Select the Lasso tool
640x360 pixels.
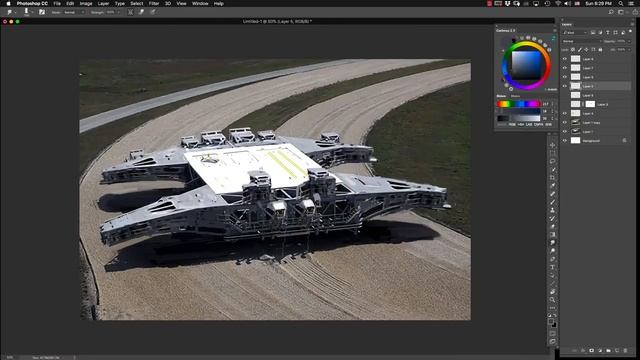tap(553, 162)
